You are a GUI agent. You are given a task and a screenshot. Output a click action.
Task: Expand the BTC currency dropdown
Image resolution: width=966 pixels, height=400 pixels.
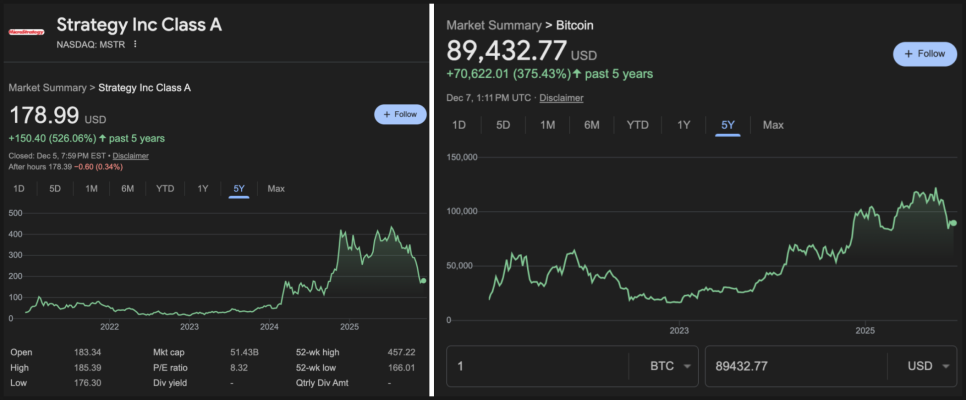663,367
